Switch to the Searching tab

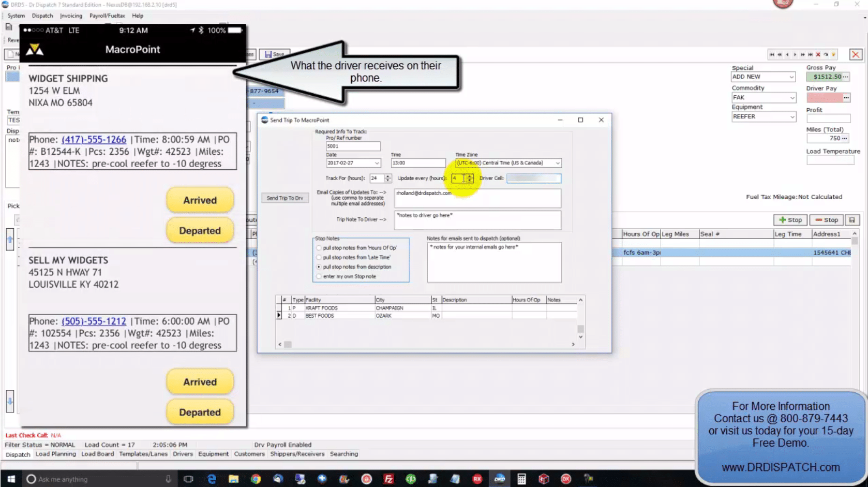tap(344, 454)
